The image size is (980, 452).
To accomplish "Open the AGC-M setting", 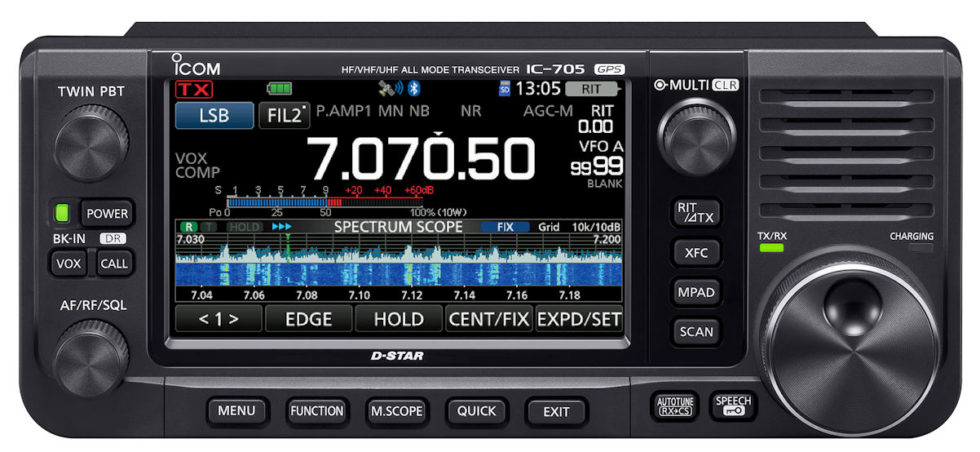I will 548,110.
